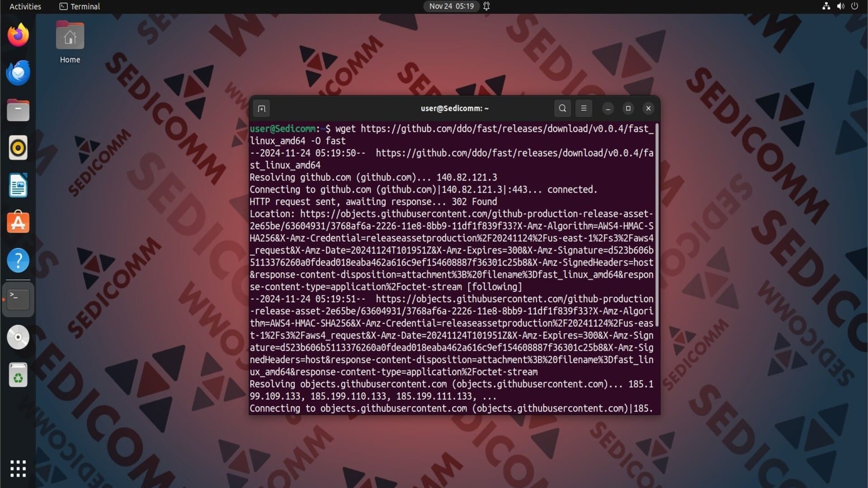The image size is (868, 488).
Task: Open the Help application
Action: (18, 260)
